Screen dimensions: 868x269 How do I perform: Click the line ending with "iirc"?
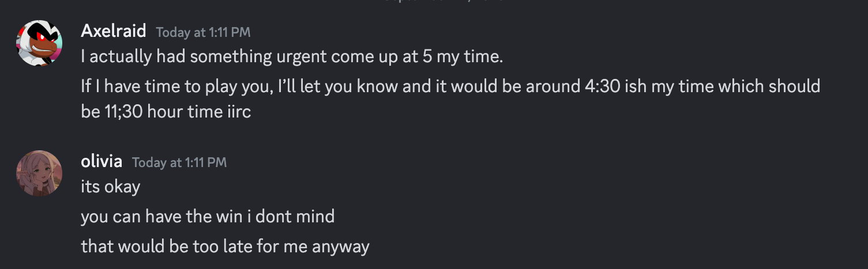click(x=166, y=111)
